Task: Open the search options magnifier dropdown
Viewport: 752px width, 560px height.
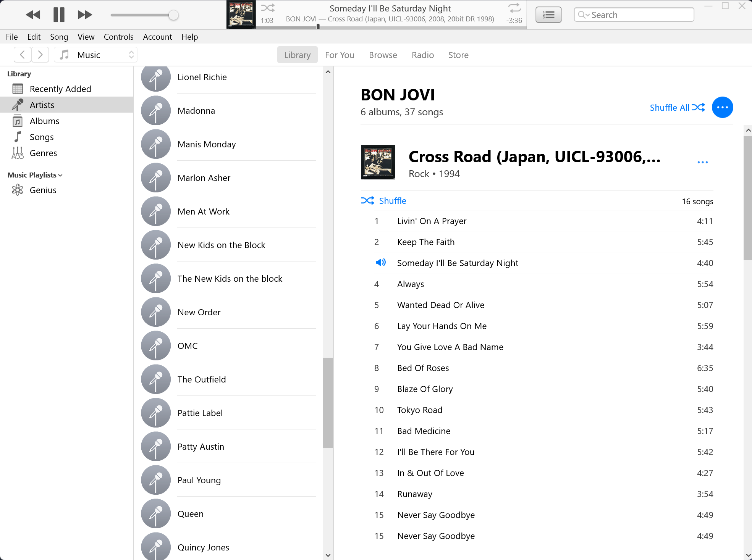Action: click(x=583, y=15)
